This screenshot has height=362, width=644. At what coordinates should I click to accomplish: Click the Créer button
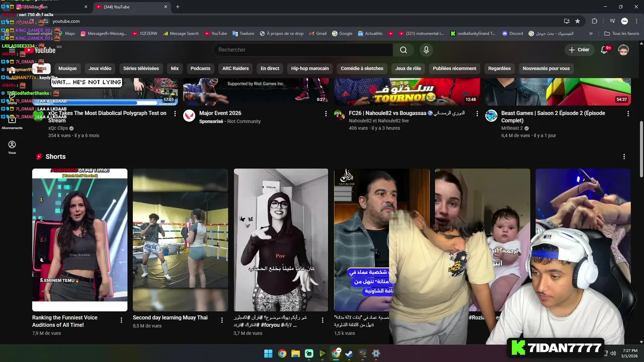(x=579, y=50)
